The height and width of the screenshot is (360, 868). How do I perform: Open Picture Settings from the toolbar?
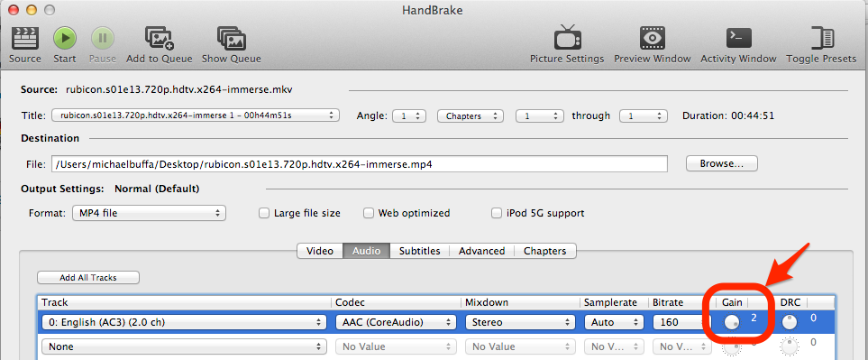568,37
